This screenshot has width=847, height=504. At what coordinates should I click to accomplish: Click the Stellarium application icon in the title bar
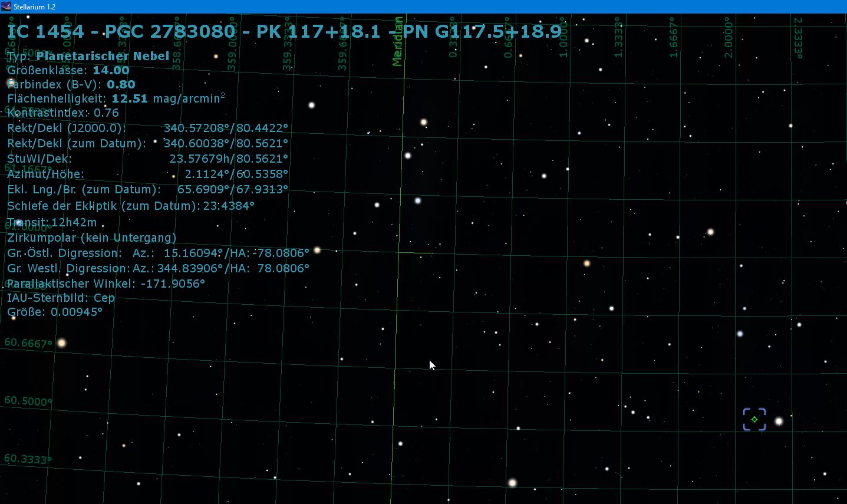pos(6,6)
